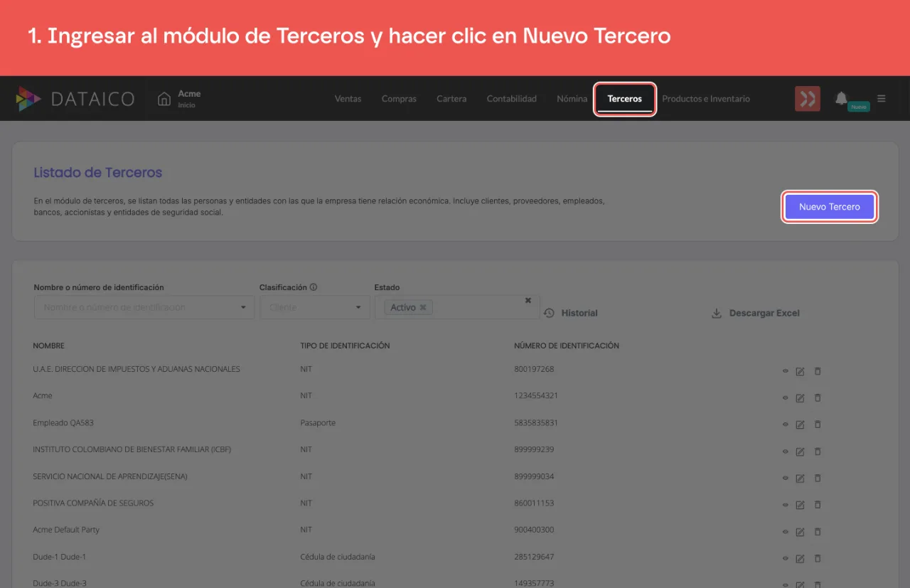Image resolution: width=910 pixels, height=588 pixels.
Task: Click the info icon beside Clasificación
Action: click(314, 287)
